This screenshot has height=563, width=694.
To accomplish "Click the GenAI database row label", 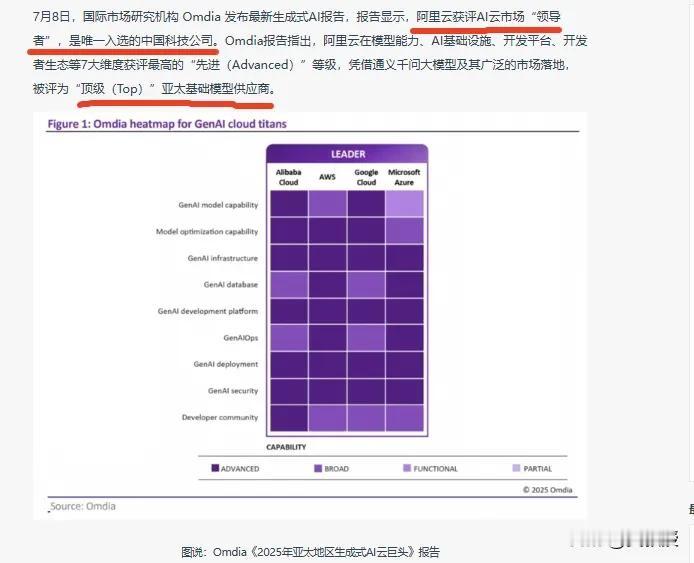I will tap(231, 285).
